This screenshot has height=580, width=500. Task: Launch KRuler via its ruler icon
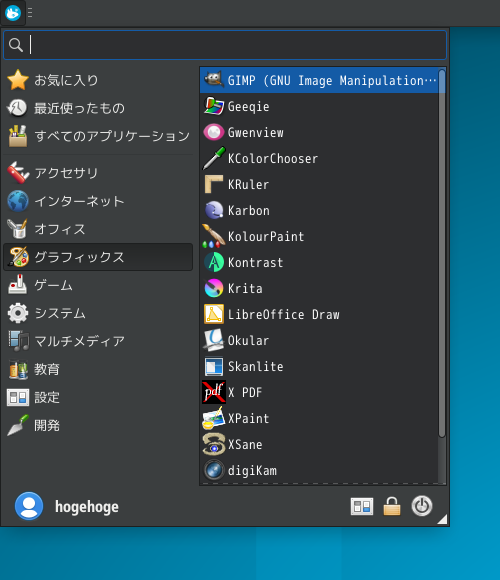click(x=214, y=184)
